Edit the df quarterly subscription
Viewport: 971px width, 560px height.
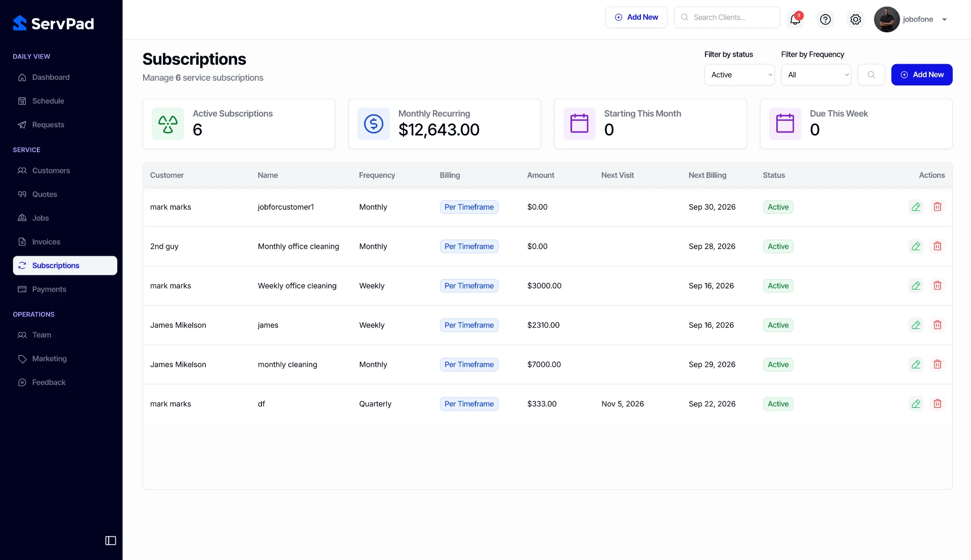pyautogui.click(x=916, y=404)
